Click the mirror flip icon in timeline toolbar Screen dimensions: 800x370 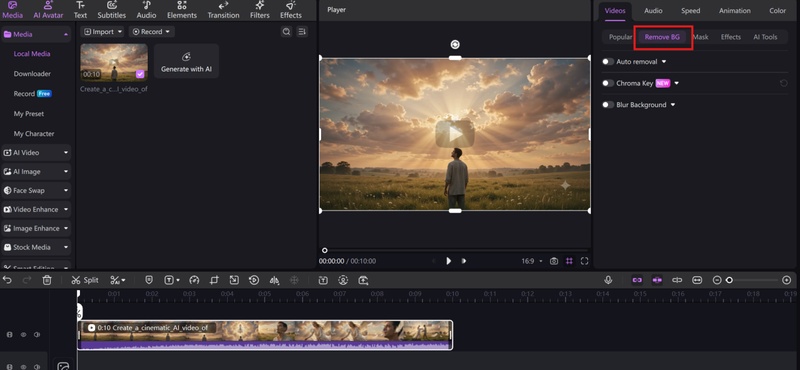(274, 280)
